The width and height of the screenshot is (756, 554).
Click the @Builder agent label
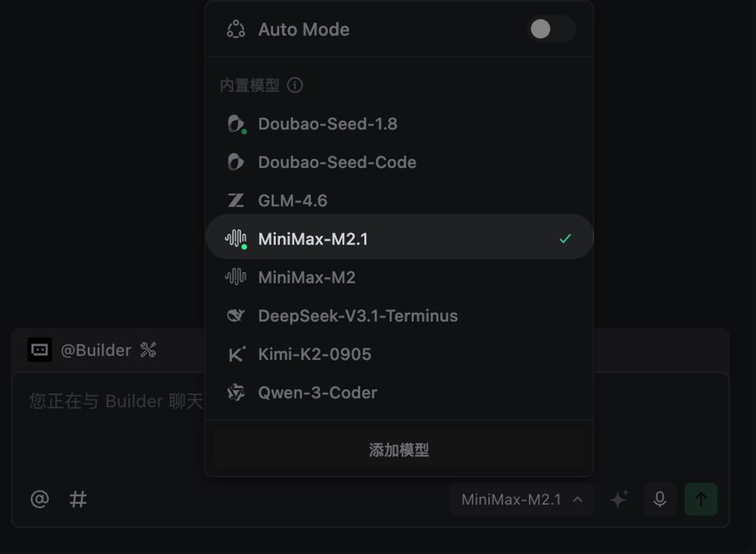click(95, 350)
